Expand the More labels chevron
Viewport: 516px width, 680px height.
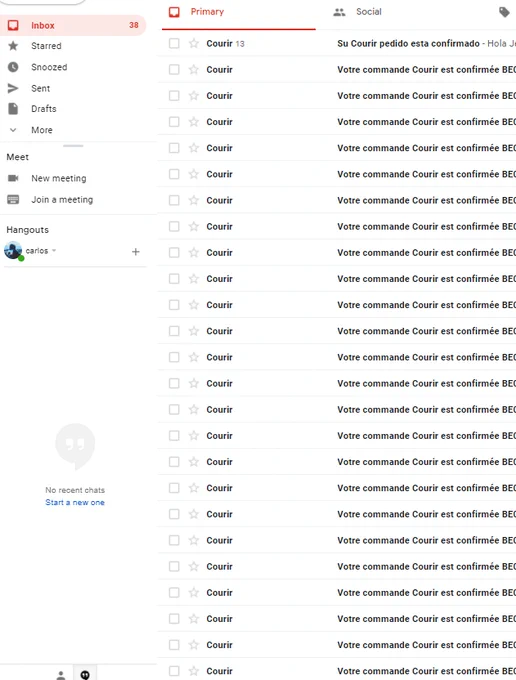[13, 130]
